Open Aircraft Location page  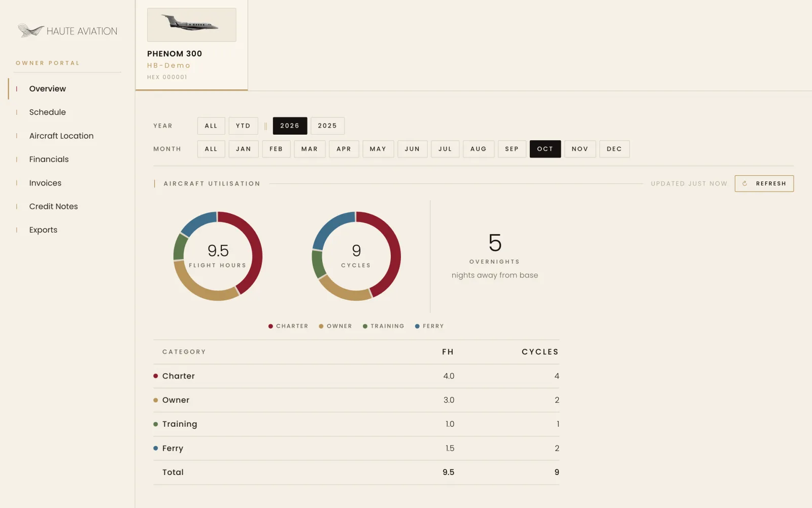point(61,136)
